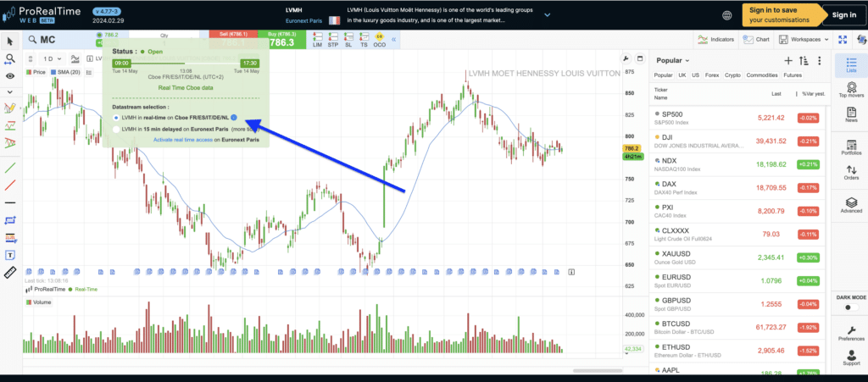The image size is (868, 382).
Task: Select the red triangle pattern tool
Action: pos(10,144)
